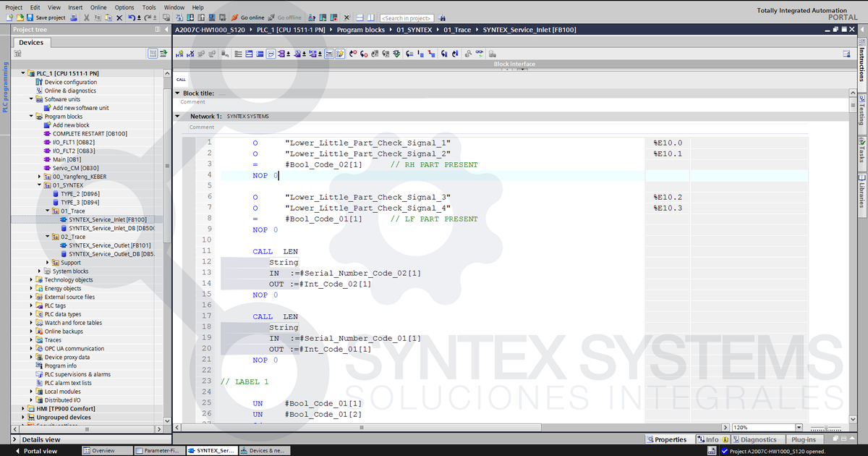Switch to Devices & networks editor tab
The height and width of the screenshot is (456, 868).
click(x=265, y=450)
